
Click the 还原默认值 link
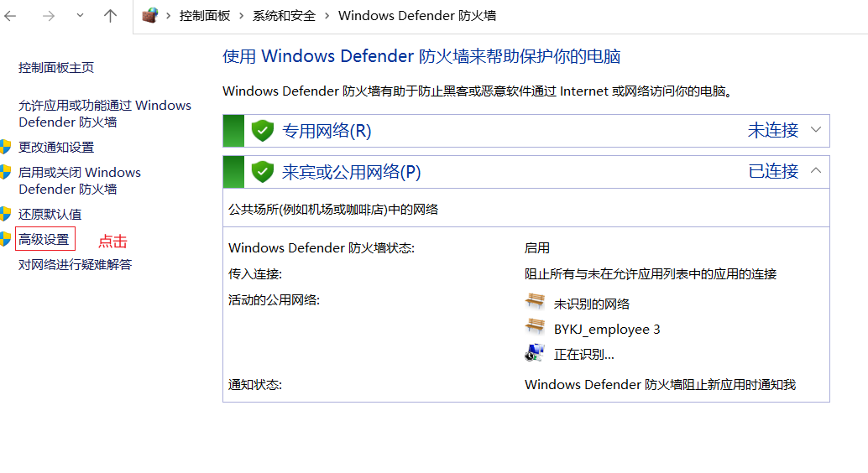50,214
